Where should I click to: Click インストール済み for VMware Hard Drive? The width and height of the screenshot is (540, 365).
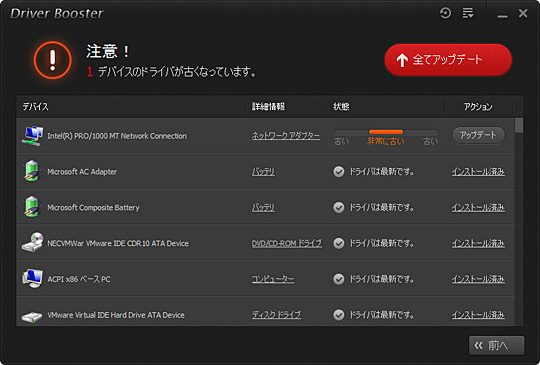478,315
